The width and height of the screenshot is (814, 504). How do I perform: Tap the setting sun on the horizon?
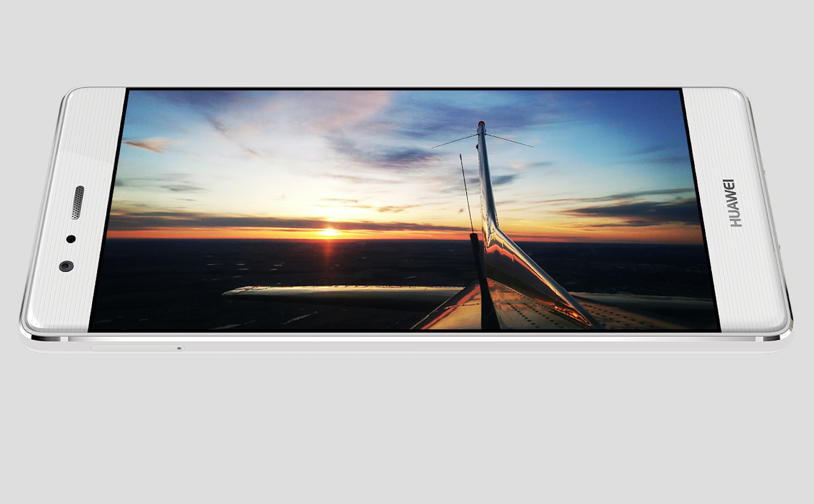coord(330,232)
